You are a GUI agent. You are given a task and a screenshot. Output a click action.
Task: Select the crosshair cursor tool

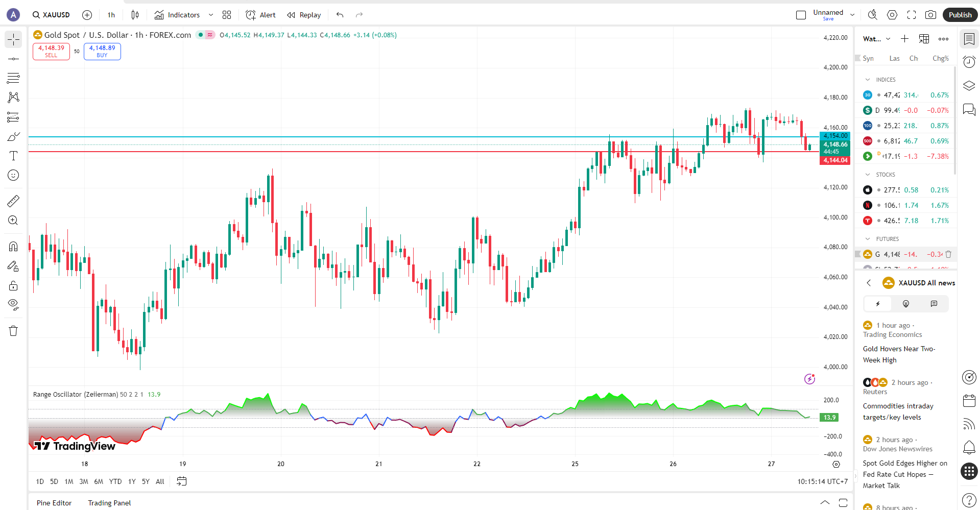pos(13,39)
